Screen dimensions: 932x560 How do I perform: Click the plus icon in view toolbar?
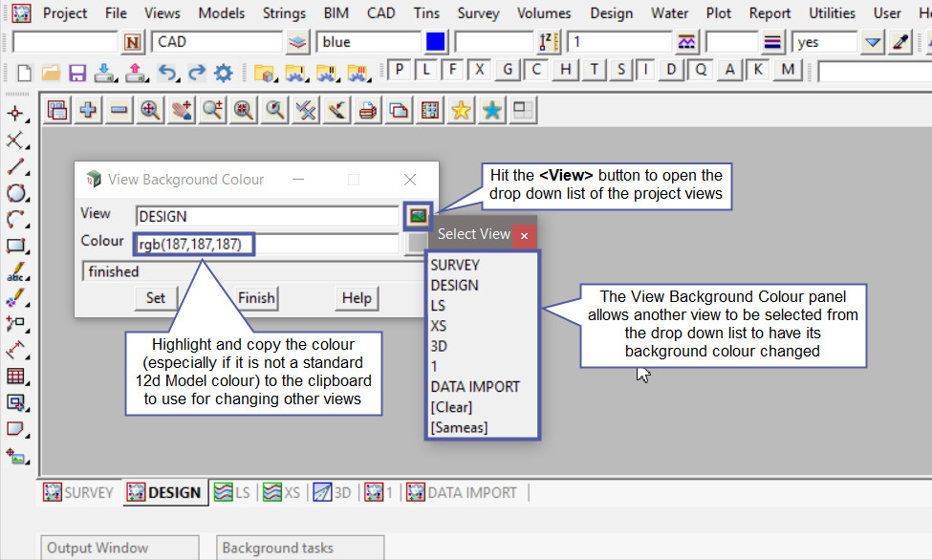[88, 111]
